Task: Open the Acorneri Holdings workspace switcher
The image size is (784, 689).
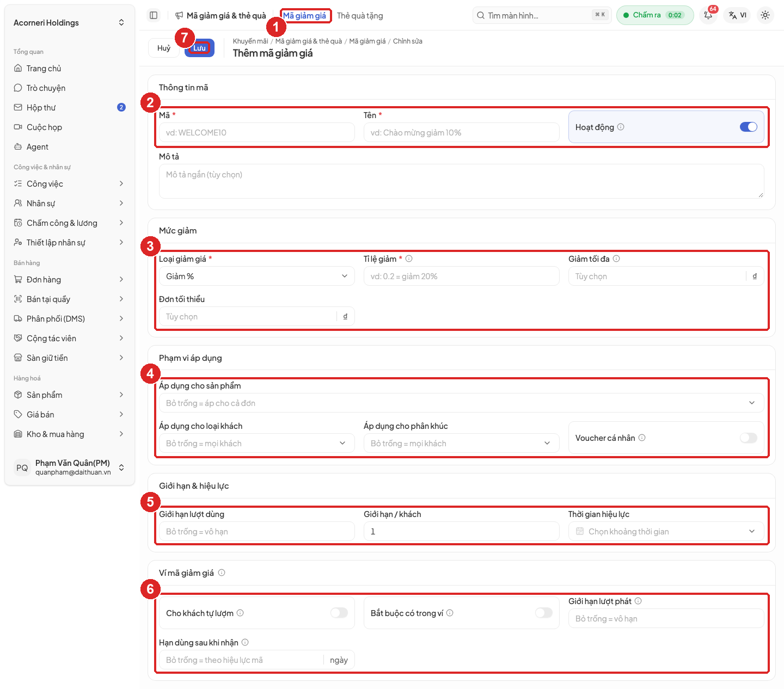Action: pos(69,22)
